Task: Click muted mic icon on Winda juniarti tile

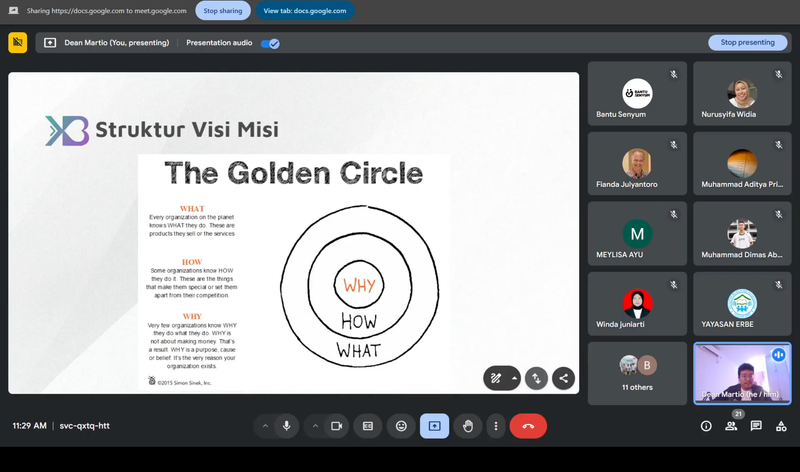Action: click(674, 285)
